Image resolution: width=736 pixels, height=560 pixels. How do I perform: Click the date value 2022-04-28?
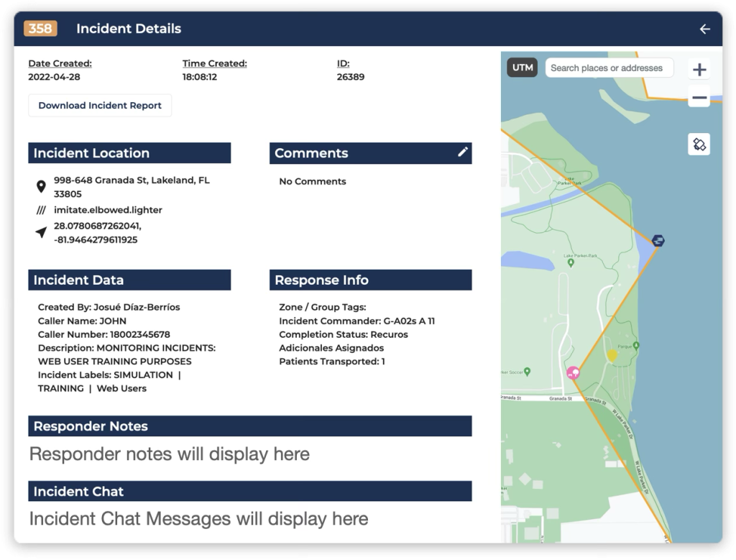pos(54,77)
